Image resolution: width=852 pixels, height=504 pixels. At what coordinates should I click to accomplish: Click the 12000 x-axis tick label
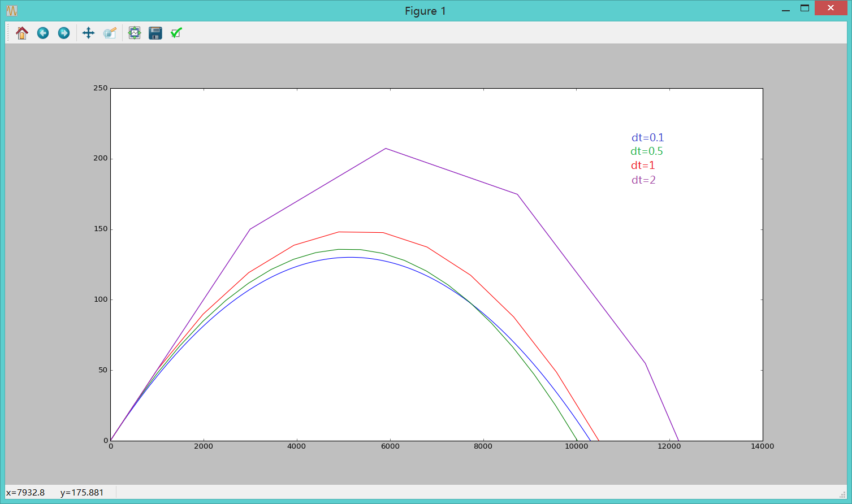click(x=669, y=446)
